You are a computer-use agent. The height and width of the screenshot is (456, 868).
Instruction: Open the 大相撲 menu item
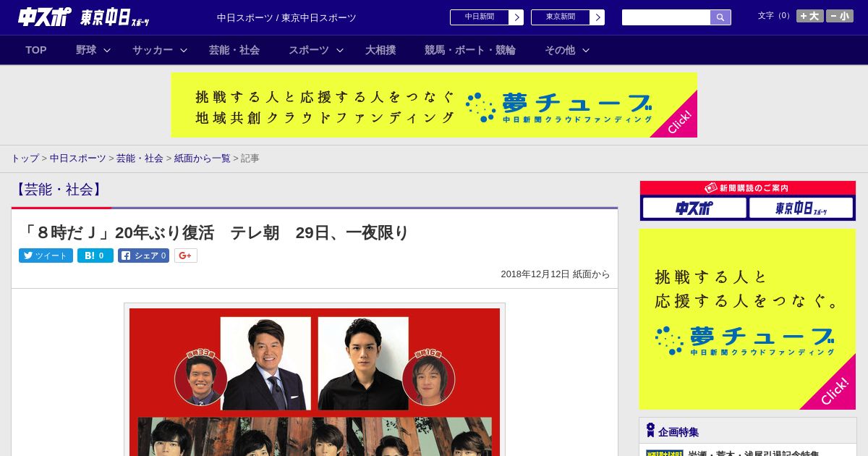[380, 50]
